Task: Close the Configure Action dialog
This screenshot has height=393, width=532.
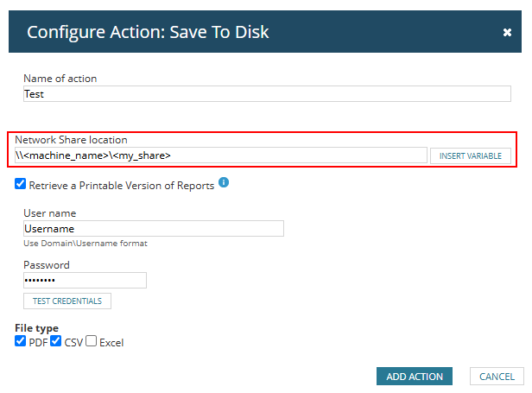Action: pyautogui.click(x=507, y=32)
